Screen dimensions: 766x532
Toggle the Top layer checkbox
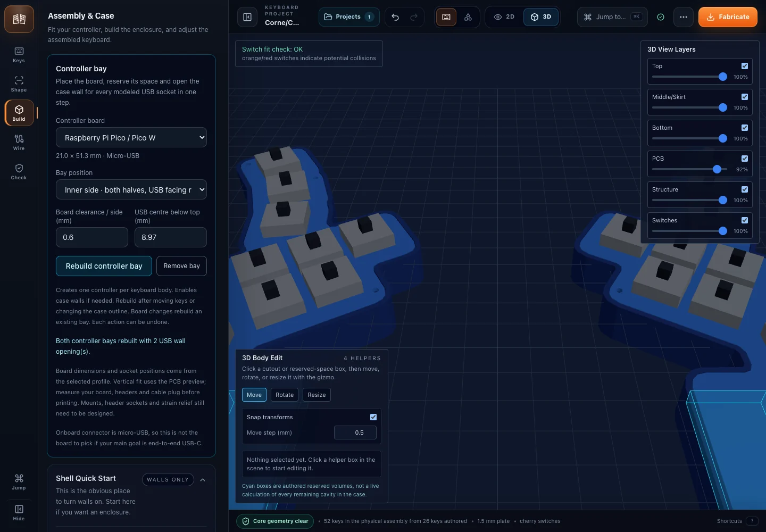point(745,66)
